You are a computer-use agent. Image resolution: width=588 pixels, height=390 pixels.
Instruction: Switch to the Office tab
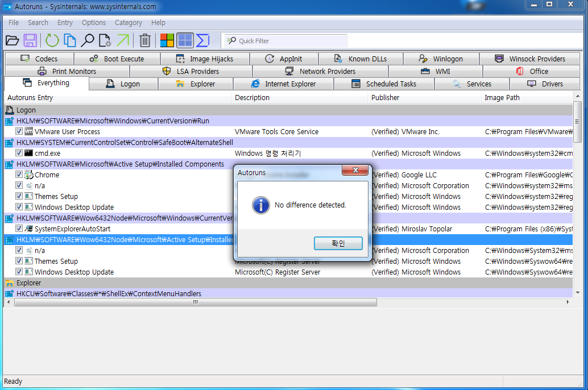click(531, 71)
